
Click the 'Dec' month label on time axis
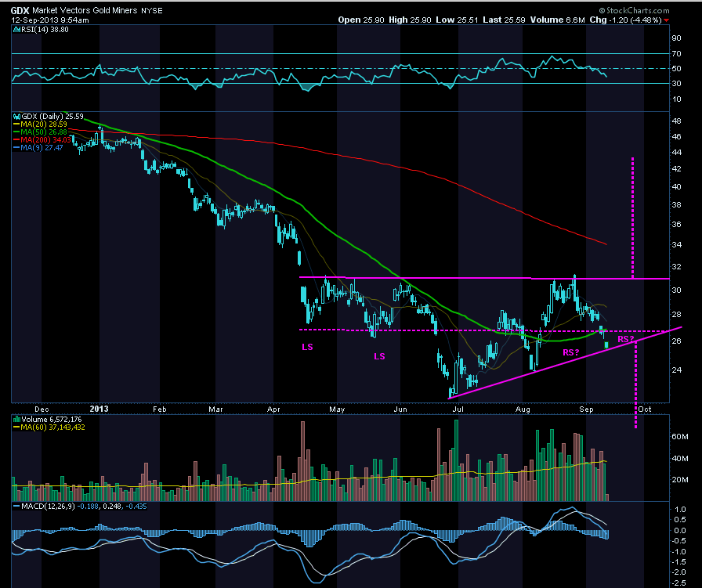coord(42,409)
